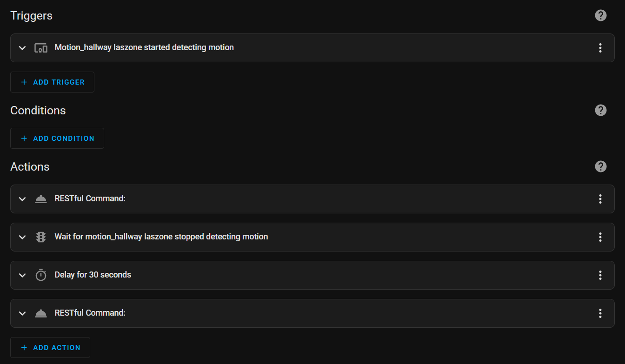Viewport: 625px width, 364px height.
Task: Click the Add Condition button
Action: coord(57,139)
